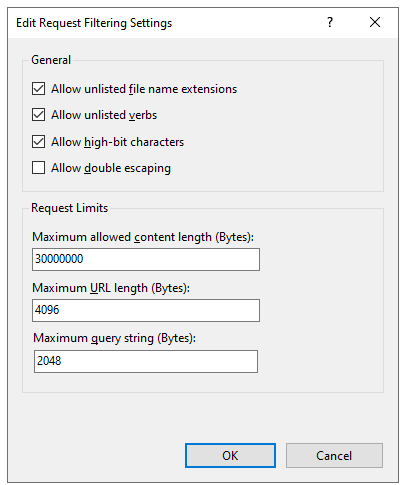Image resolution: width=404 pixels, height=485 pixels.
Task: Open help via the question mark icon
Action: coord(330,22)
